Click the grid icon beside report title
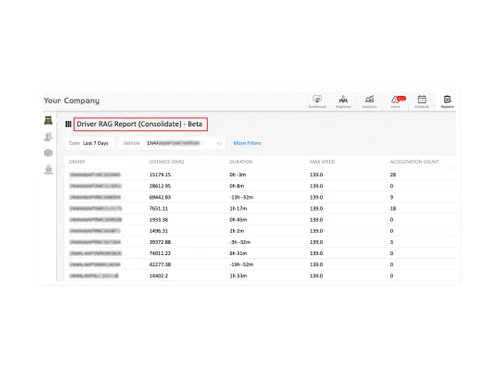The image size is (500, 375). pyautogui.click(x=68, y=124)
